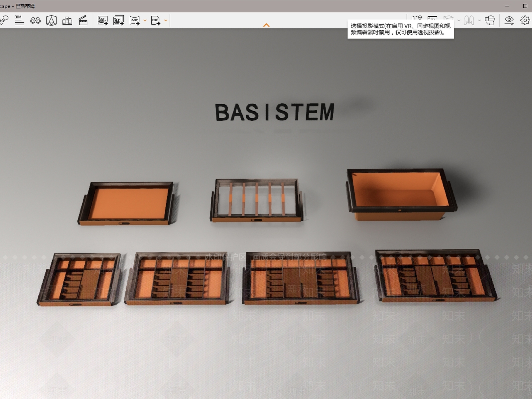Toggle the BIM information panel

[x=19, y=20]
